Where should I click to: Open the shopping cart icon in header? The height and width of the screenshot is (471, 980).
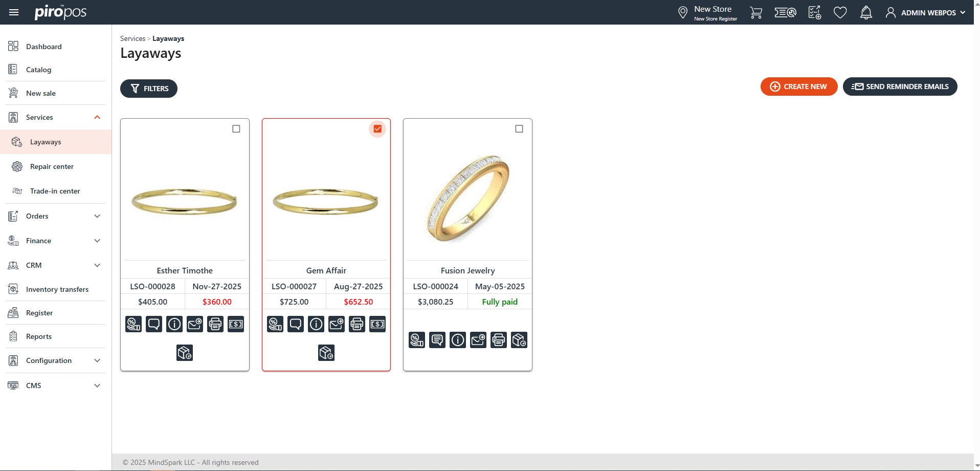pos(755,13)
